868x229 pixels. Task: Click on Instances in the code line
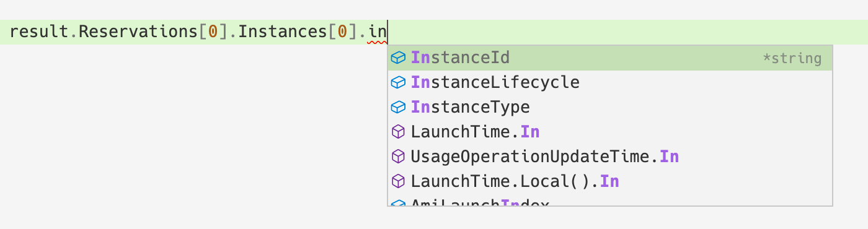(x=282, y=32)
